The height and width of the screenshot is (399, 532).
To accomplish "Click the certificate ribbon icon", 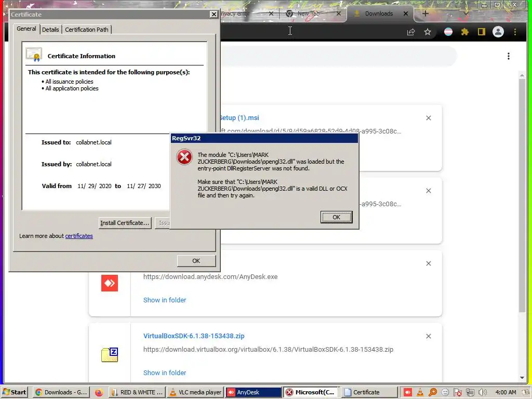I will coord(34,55).
